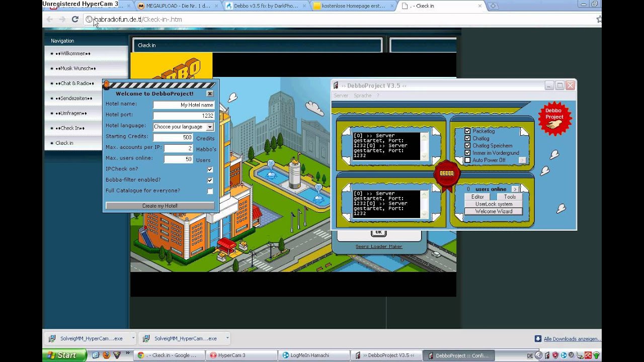Uncheck Chatlog Speichern checkbox
The width and height of the screenshot is (644, 362).
[467, 146]
